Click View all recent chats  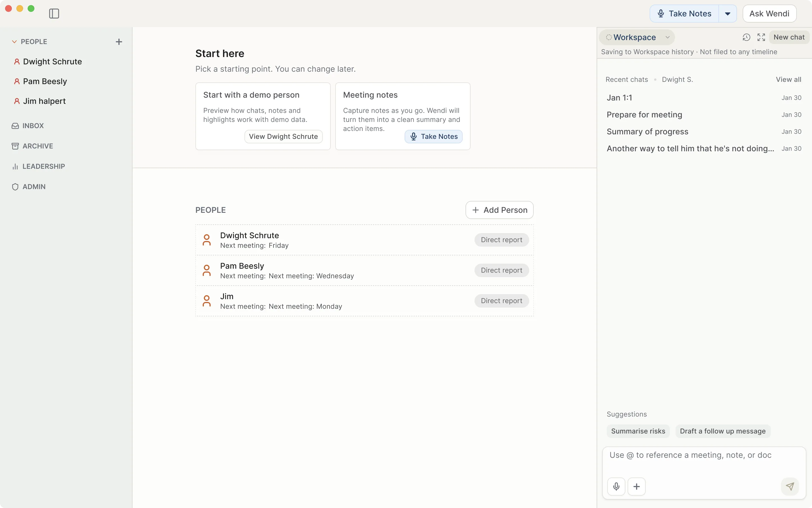[788, 80]
